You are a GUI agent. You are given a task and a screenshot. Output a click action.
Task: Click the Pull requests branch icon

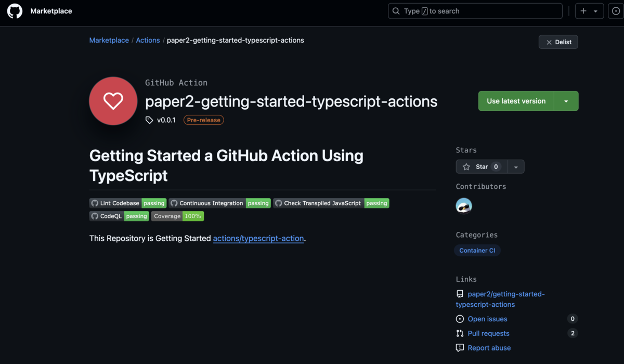460,333
